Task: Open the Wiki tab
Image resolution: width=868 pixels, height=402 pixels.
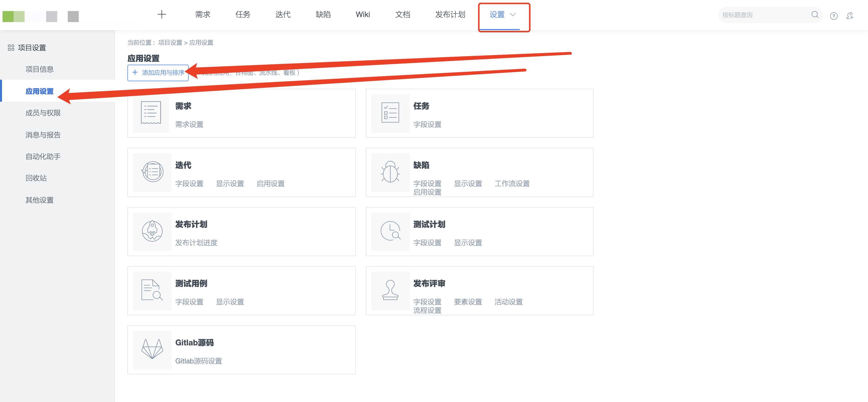Action: pyautogui.click(x=363, y=15)
